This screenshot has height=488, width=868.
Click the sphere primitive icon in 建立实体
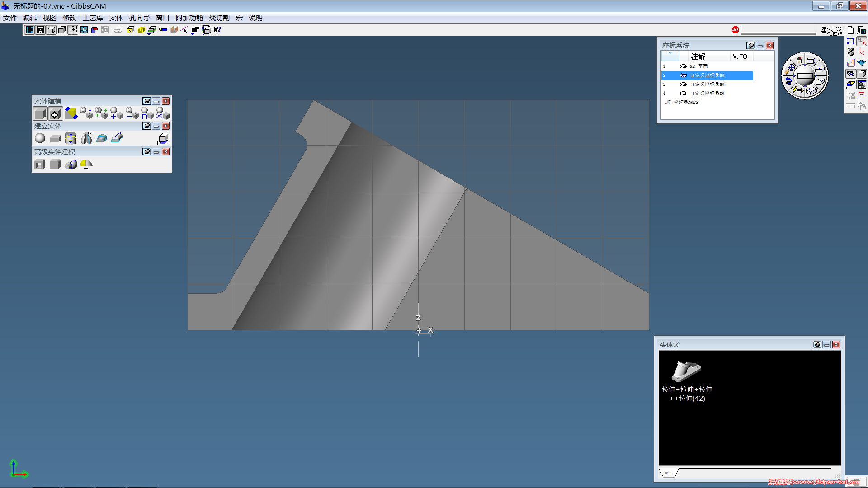tap(40, 138)
